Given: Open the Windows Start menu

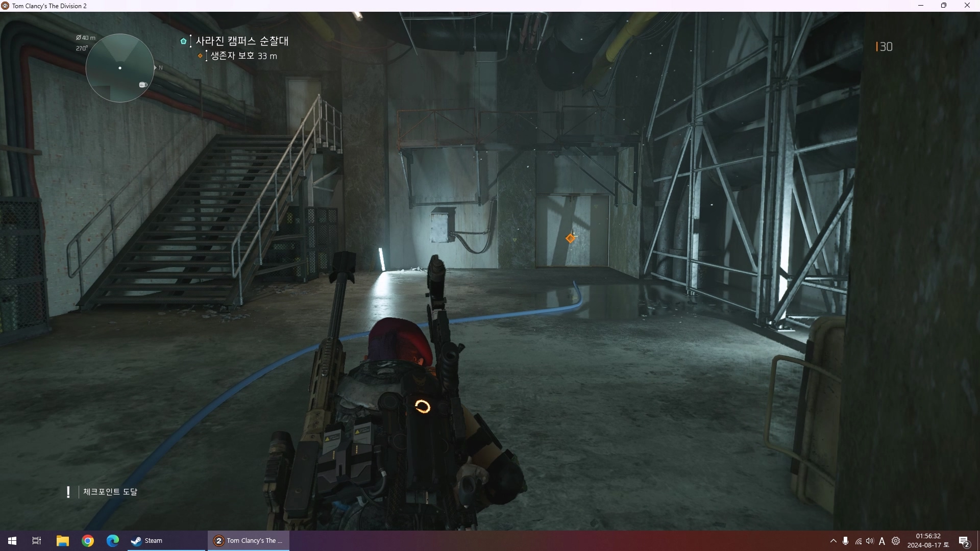Looking at the screenshot, I should coord(12,541).
